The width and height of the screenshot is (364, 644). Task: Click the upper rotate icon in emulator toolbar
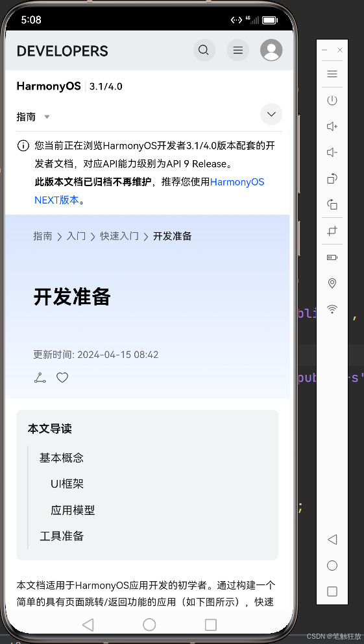332,178
